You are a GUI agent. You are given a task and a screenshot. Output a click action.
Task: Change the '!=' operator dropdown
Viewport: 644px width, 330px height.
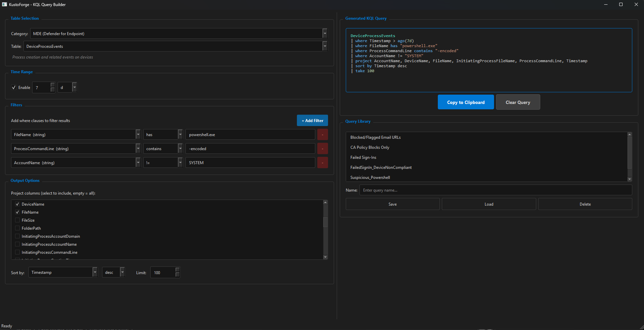[x=163, y=162]
